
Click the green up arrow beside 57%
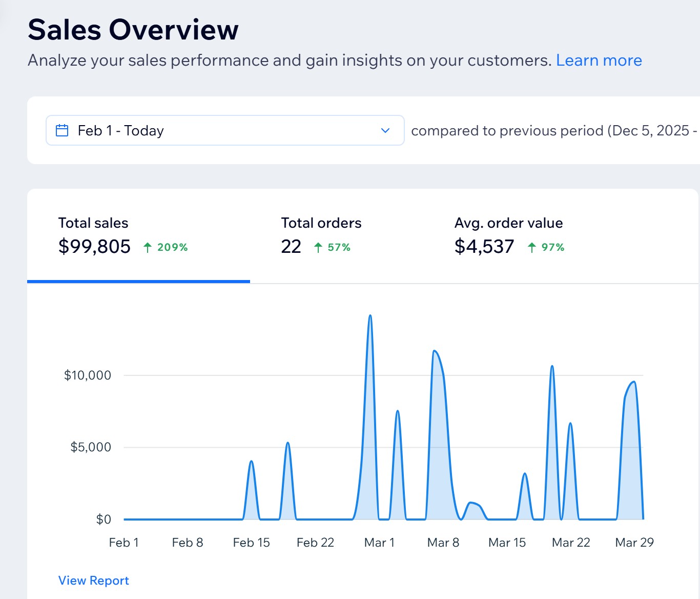point(318,248)
